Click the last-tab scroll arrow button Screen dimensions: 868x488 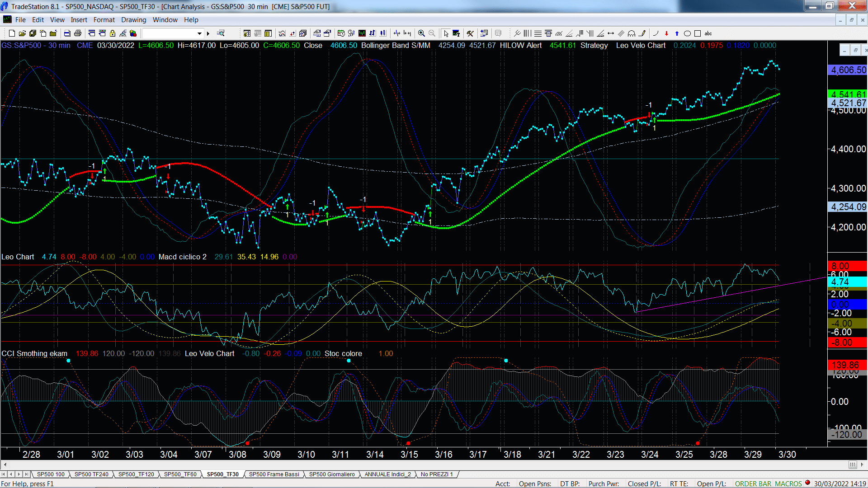pos(27,474)
